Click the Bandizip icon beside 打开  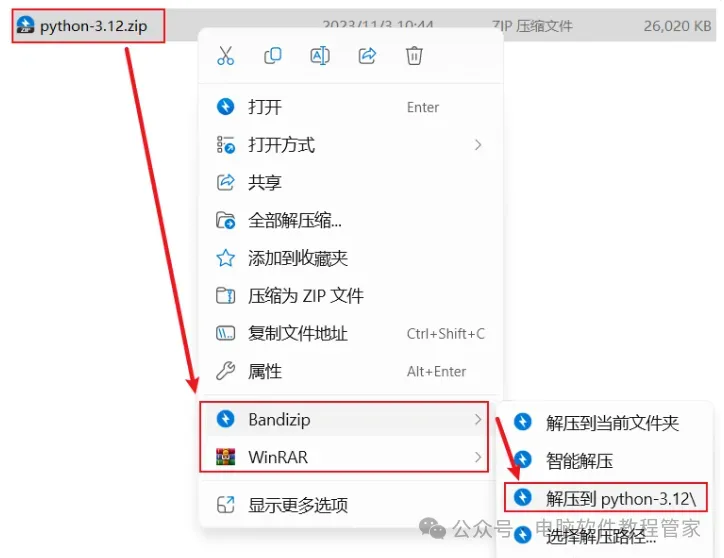[x=225, y=107]
